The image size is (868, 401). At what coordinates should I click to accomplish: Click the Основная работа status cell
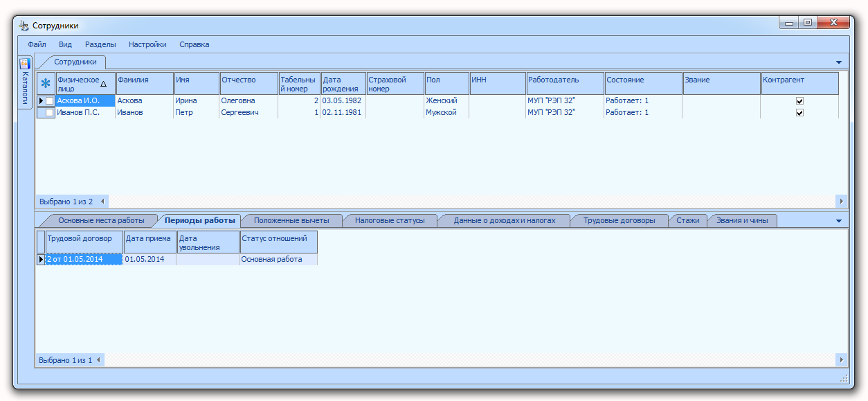coord(279,260)
